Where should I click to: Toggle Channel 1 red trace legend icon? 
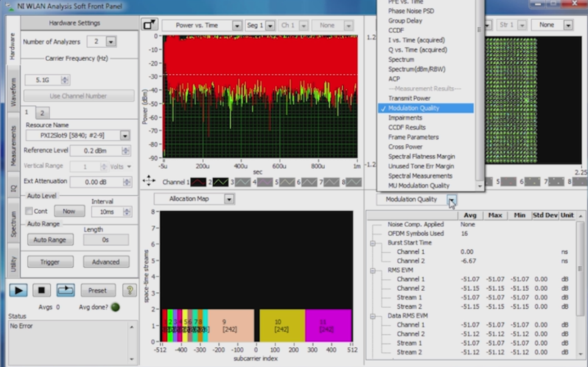(198, 182)
